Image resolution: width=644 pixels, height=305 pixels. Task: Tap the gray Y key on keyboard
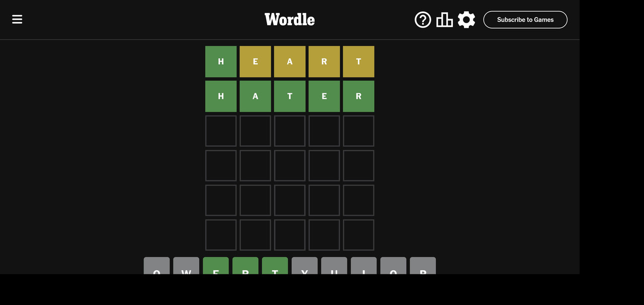tap(305, 266)
